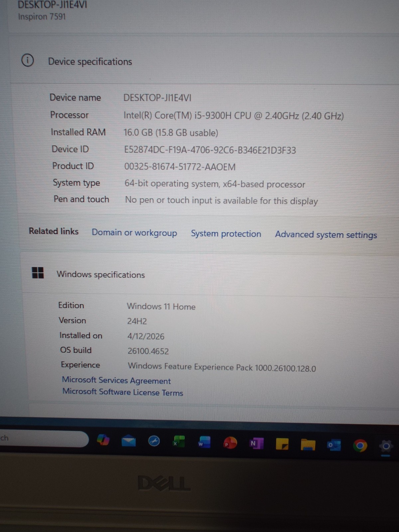Open the Microsoft Services Agreement link
This screenshot has width=399, height=532.
pos(116,380)
